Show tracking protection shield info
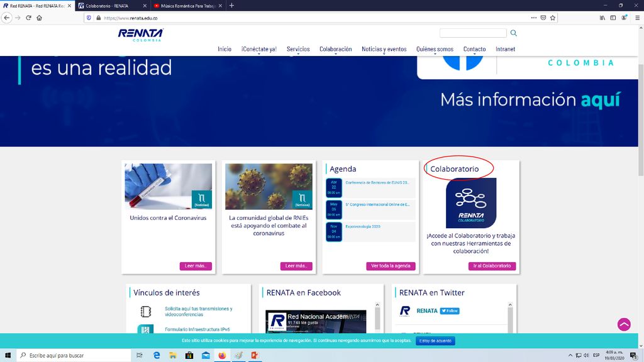Image resolution: width=644 pixels, height=362 pixels. pyautogui.click(x=89, y=18)
